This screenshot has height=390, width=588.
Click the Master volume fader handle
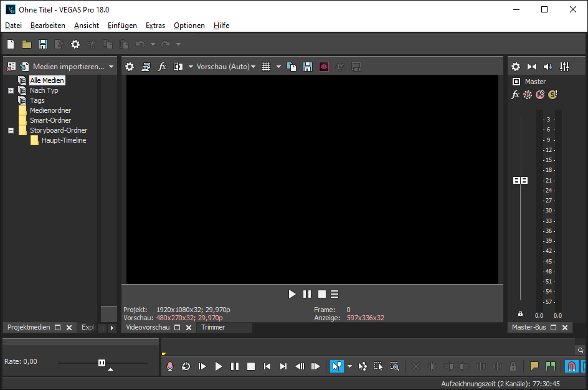tap(520, 180)
